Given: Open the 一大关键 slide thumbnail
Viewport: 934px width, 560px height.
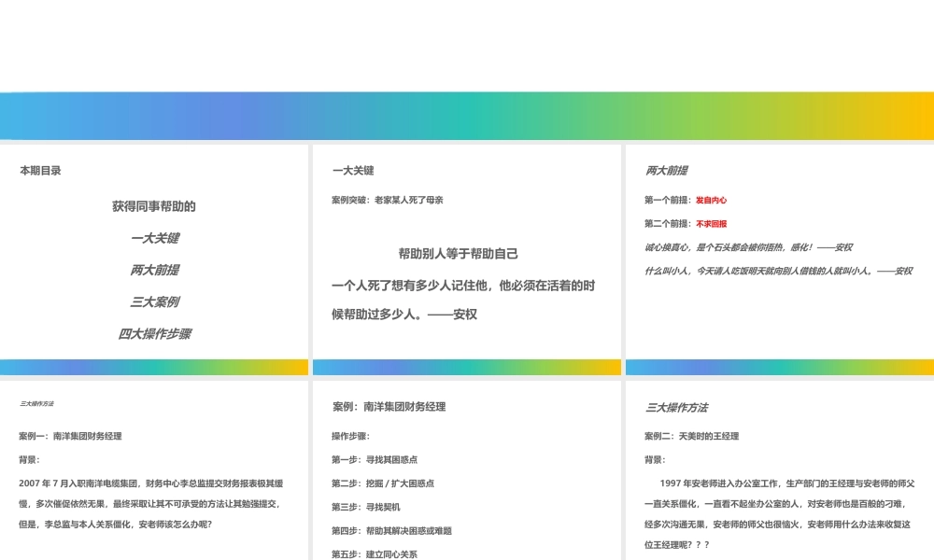Looking at the screenshot, I should [x=466, y=259].
